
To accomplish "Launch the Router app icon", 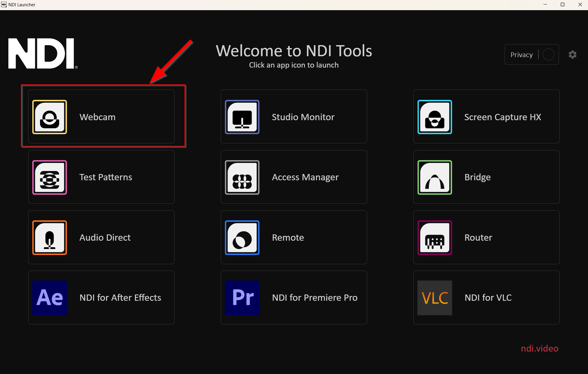I will (x=435, y=238).
